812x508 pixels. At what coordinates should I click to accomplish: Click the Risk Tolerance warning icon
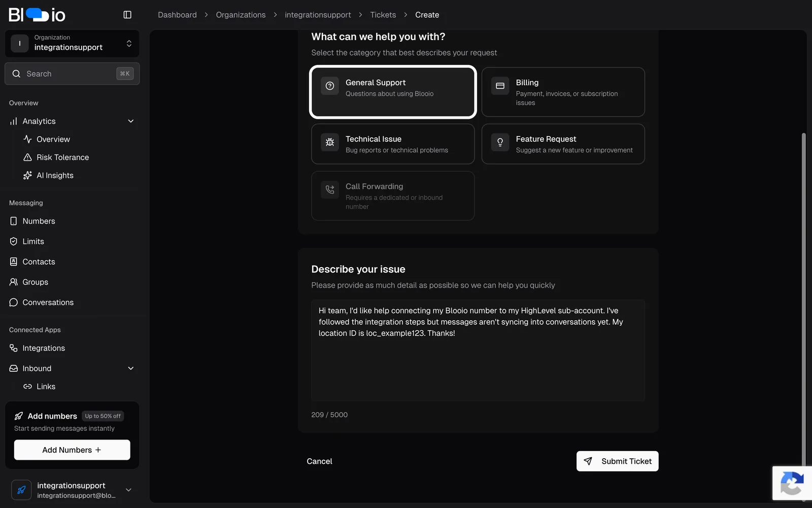point(28,157)
